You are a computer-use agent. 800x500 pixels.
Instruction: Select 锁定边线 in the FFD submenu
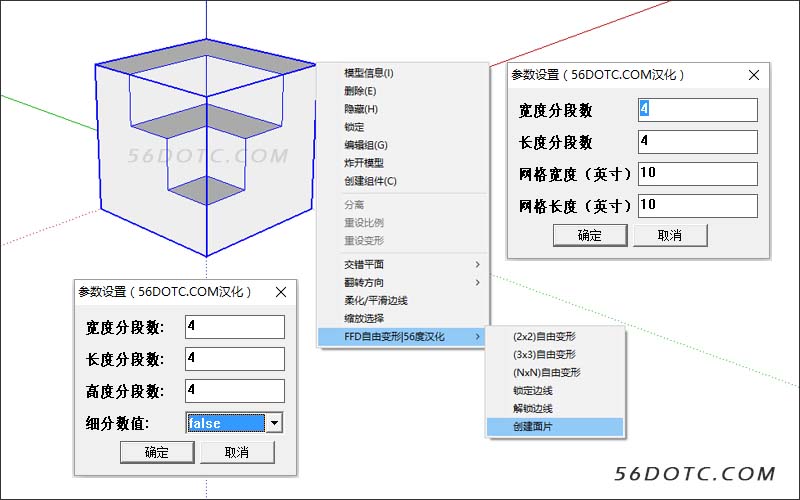click(x=532, y=390)
